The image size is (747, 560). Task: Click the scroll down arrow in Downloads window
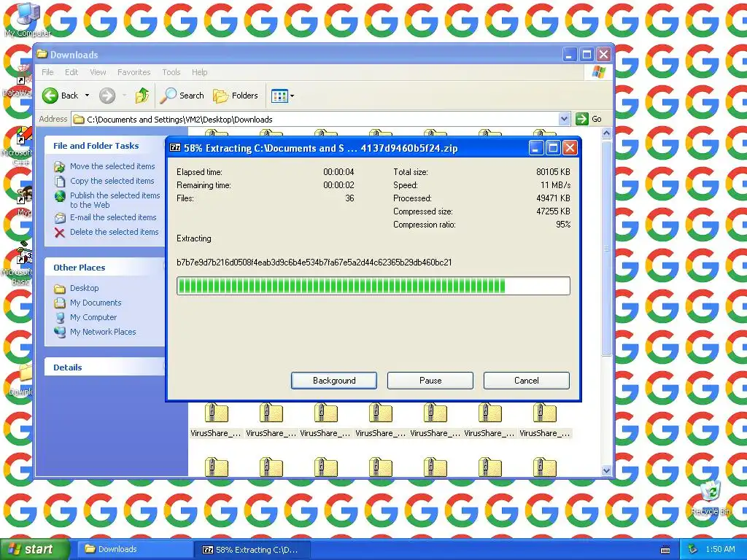[x=606, y=470]
